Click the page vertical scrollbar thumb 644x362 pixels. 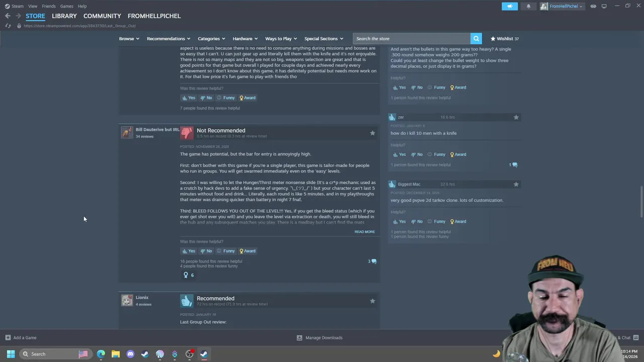(641, 202)
